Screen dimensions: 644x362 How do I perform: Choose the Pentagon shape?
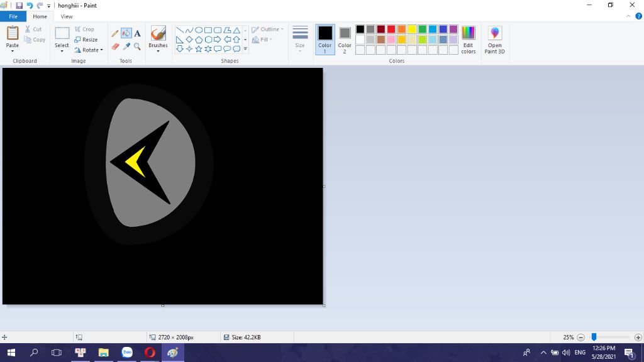199,40
